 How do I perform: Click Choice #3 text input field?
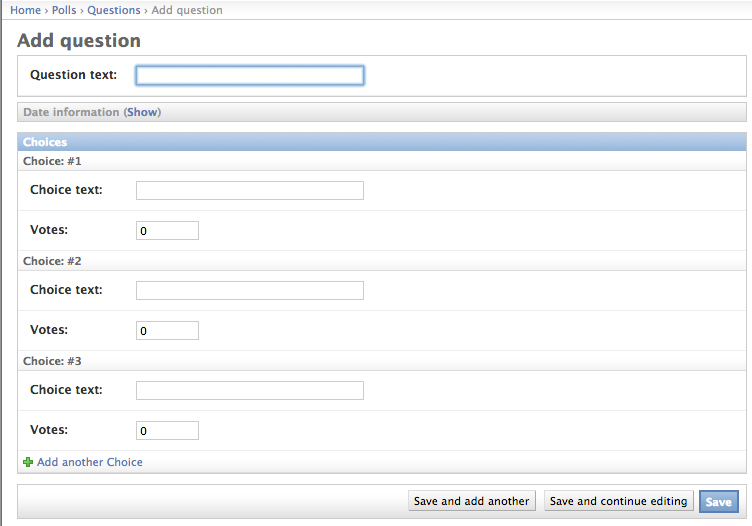(249, 390)
